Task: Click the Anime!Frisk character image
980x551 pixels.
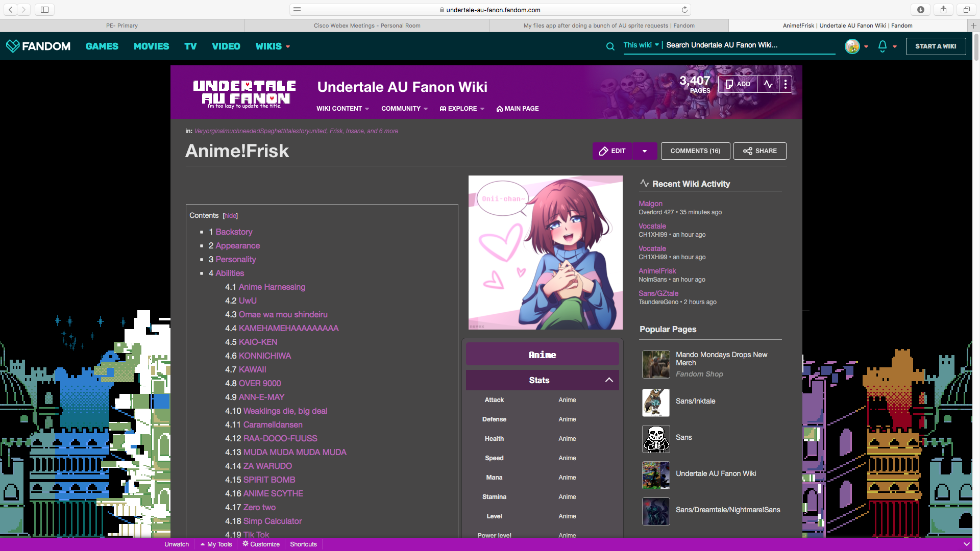Action: (545, 253)
